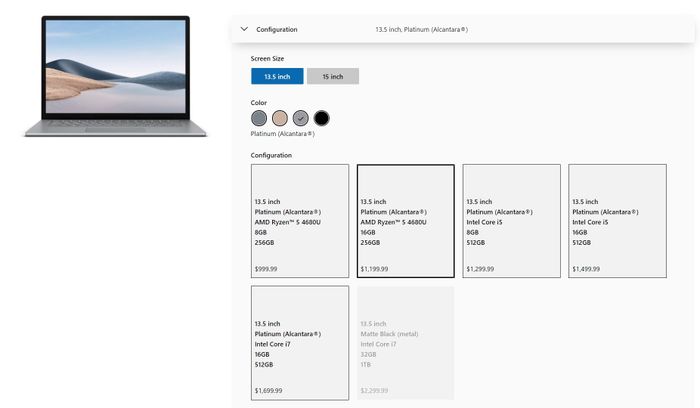Click the $999.99 price text
The image size is (700, 408).
click(266, 269)
